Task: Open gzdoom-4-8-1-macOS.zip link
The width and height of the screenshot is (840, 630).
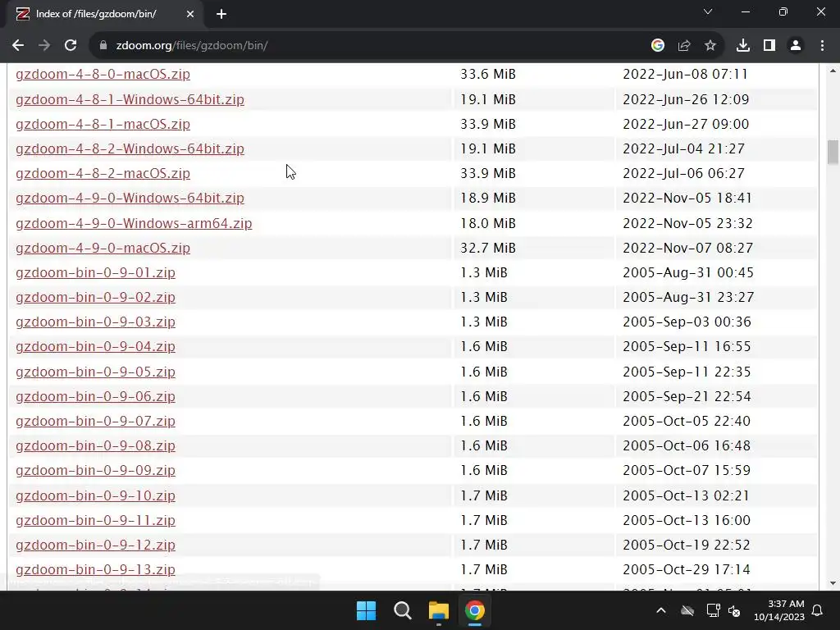Action: click(x=103, y=125)
